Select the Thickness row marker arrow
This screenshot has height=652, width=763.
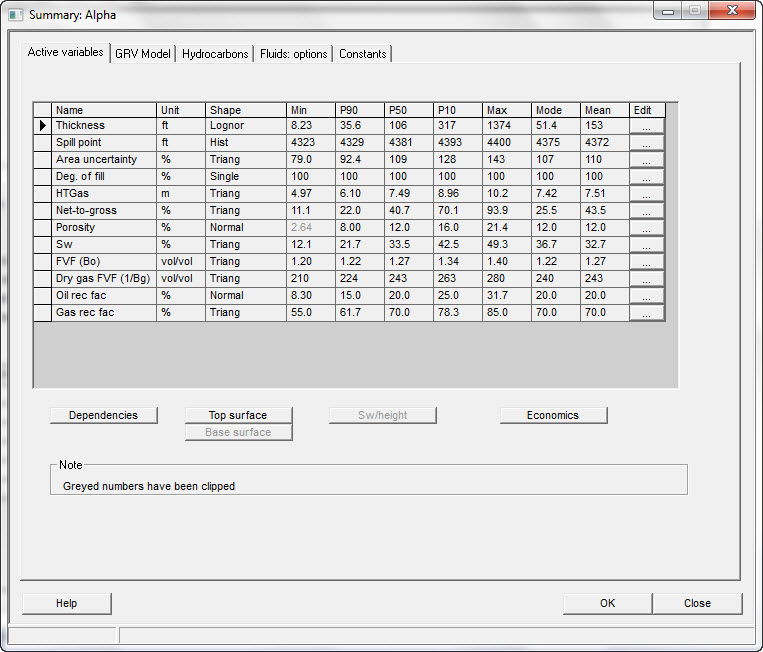pyautogui.click(x=42, y=126)
